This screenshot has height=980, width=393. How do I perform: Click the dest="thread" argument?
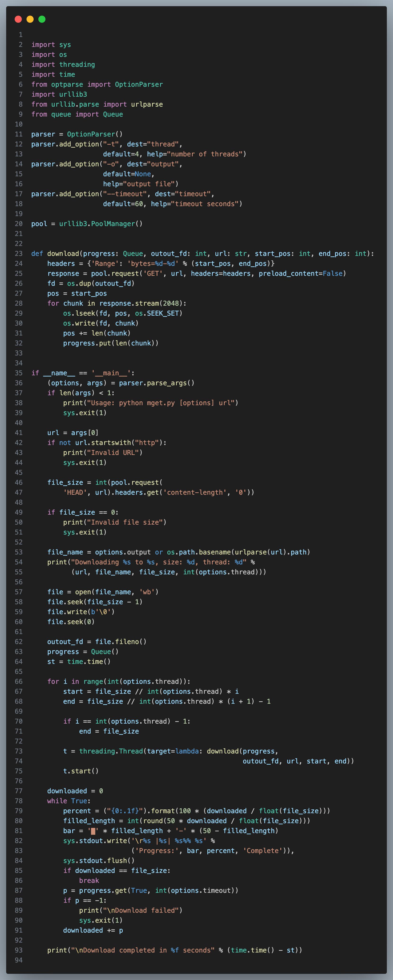(152, 144)
